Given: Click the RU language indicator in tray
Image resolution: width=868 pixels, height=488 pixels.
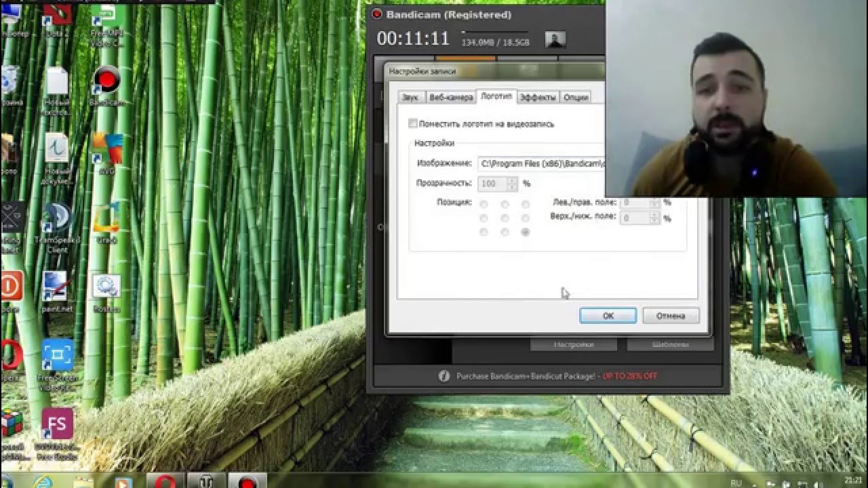Looking at the screenshot, I should pos(736,483).
